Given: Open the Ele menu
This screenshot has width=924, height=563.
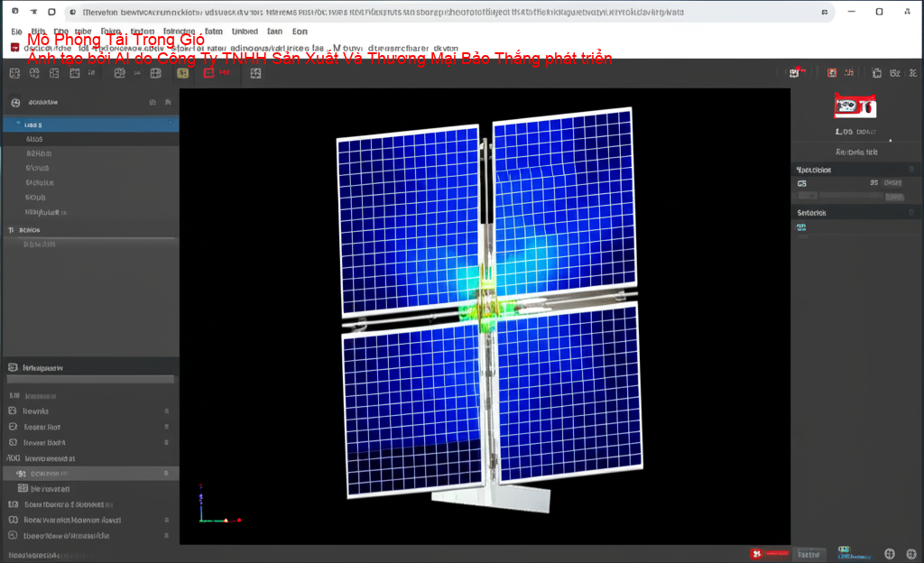Looking at the screenshot, I should 16,32.
